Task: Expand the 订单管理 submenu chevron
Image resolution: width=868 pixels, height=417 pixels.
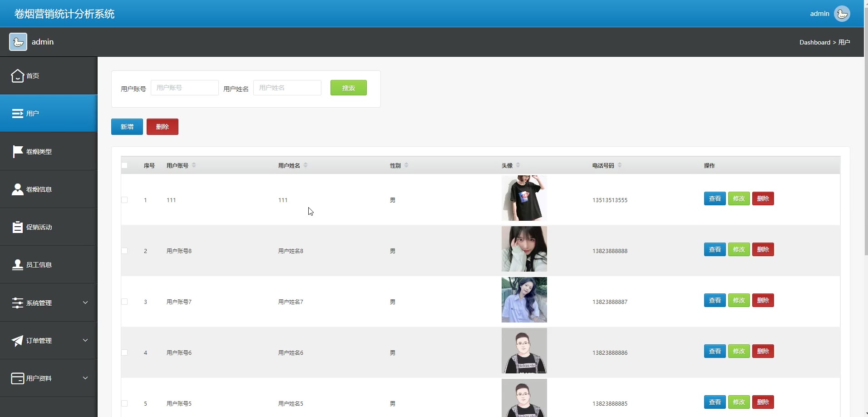Action: pos(85,340)
